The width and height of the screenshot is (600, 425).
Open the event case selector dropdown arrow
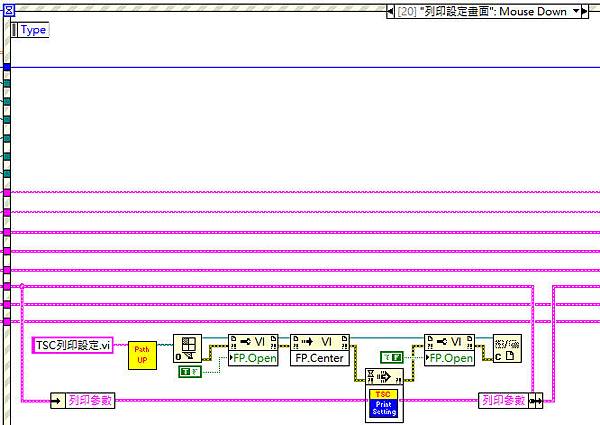576,11
